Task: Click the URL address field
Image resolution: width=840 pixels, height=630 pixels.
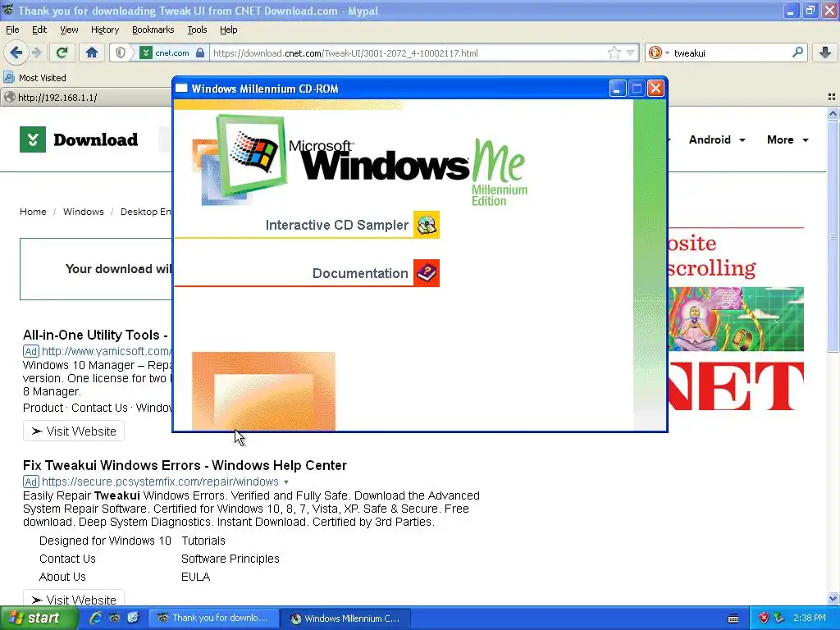Action: [x=407, y=53]
